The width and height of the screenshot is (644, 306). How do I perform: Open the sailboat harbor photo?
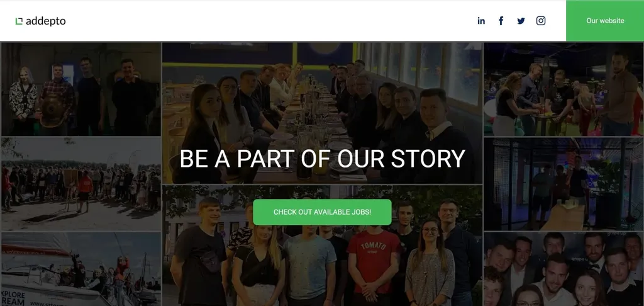(81, 269)
